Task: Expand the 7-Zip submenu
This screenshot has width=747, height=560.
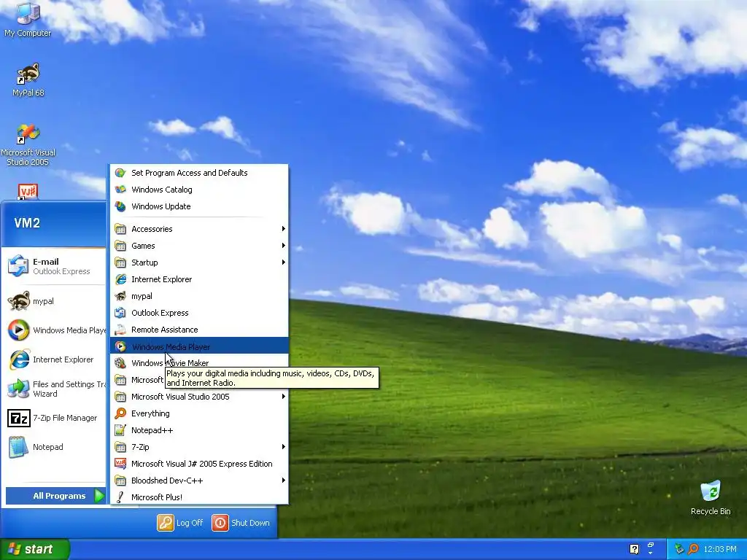Action: point(199,447)
